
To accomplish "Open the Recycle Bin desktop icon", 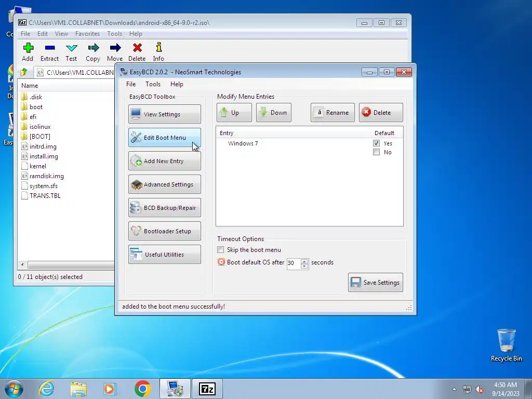I will tap(506, 345).
